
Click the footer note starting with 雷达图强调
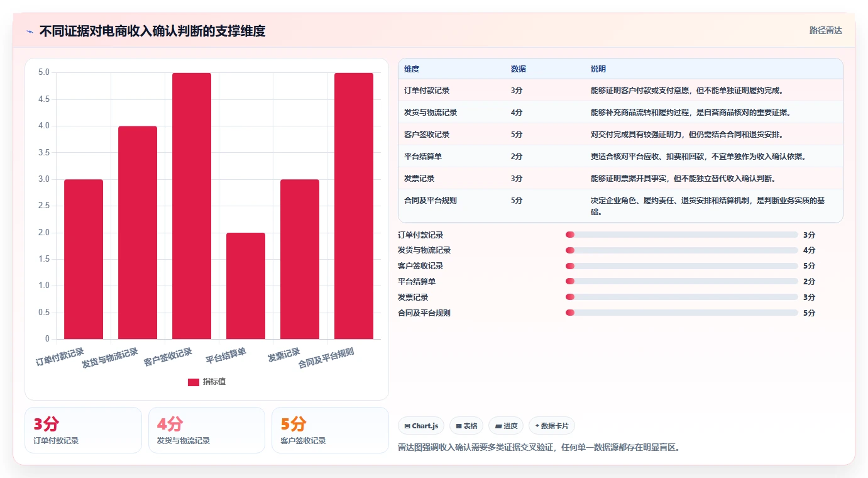coord(539,447)
